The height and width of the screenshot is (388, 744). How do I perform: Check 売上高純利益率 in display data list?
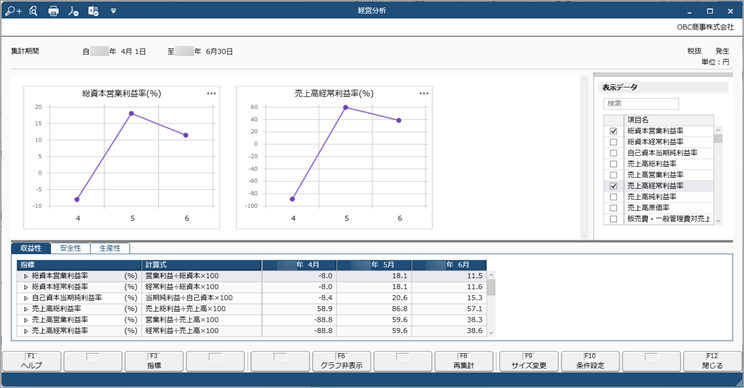(x=614, y=197)
